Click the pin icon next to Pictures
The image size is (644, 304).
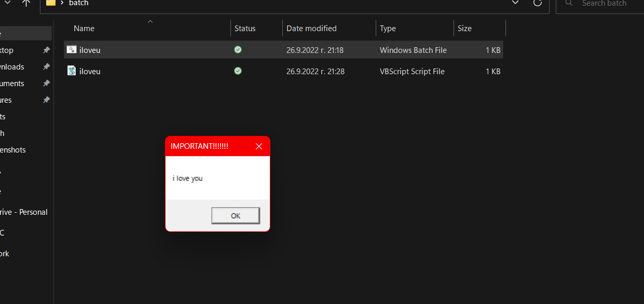point(46,100)
